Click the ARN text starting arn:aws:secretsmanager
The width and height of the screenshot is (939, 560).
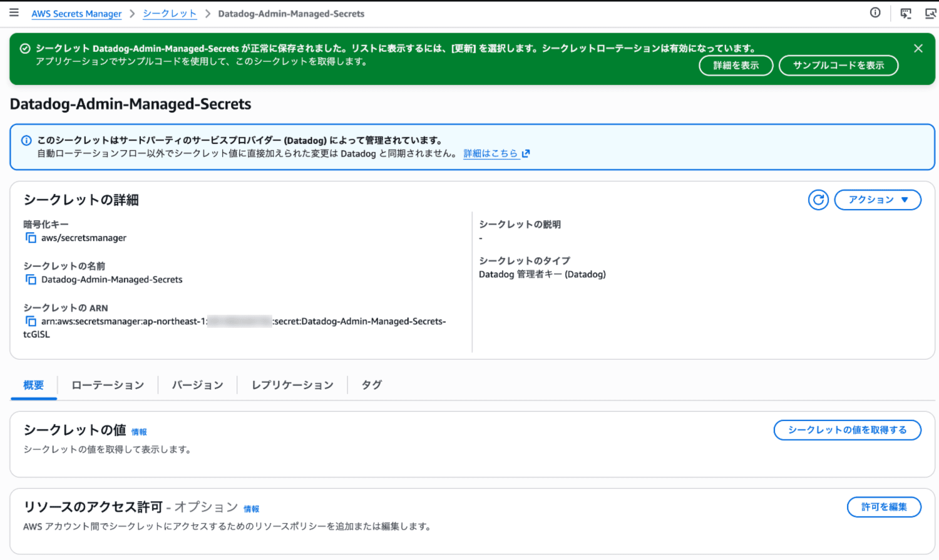click(235, 327)
